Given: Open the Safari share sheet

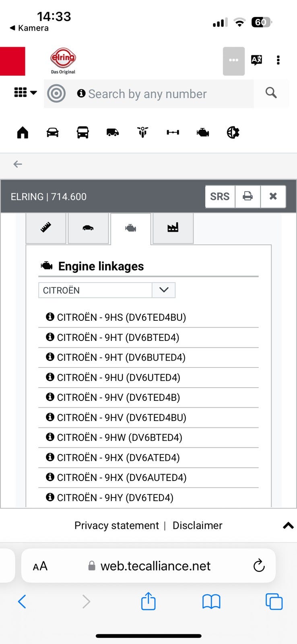Looking at the screenshot, I should pos(148,601).
